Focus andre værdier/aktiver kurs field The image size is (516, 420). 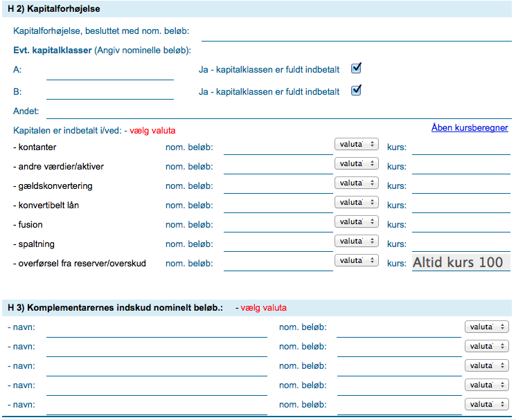(x=461, y=166)
